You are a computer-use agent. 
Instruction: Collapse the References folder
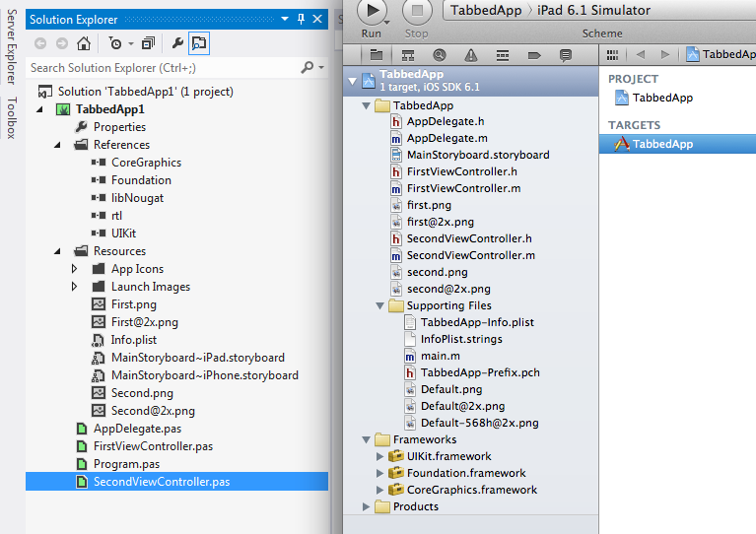tap(57, 145)
